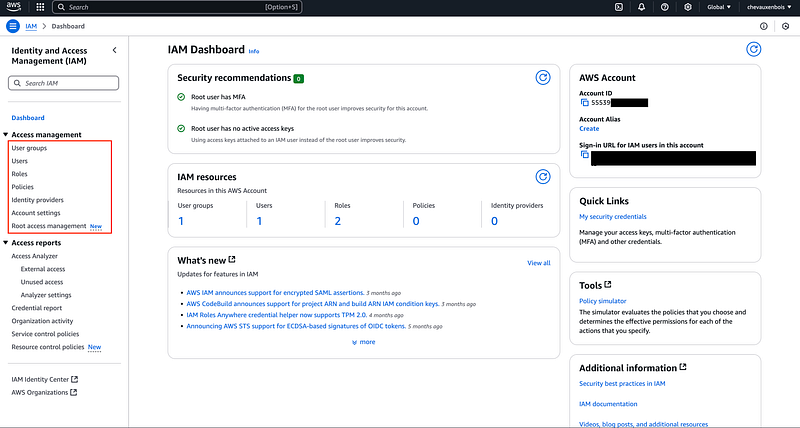Open External access under Access Analyzer
This screenshot has height=428, width=800.
pyautogui.click(x=43, y=269)
